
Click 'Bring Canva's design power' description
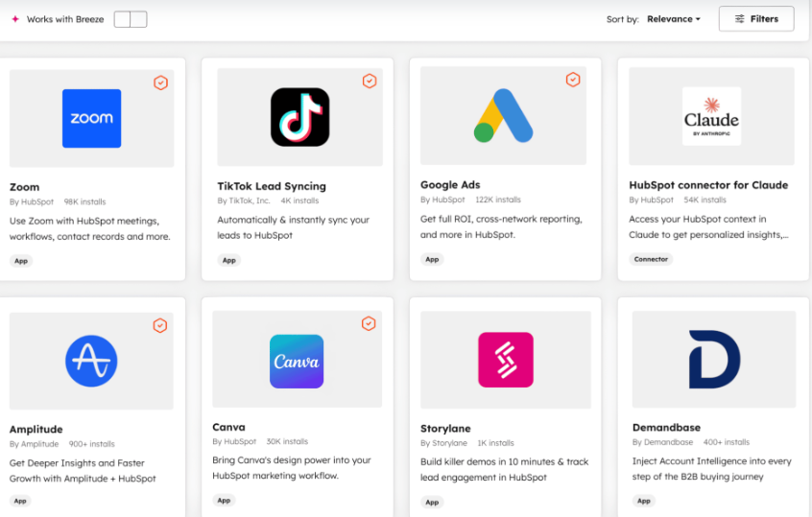pos(292,468)
